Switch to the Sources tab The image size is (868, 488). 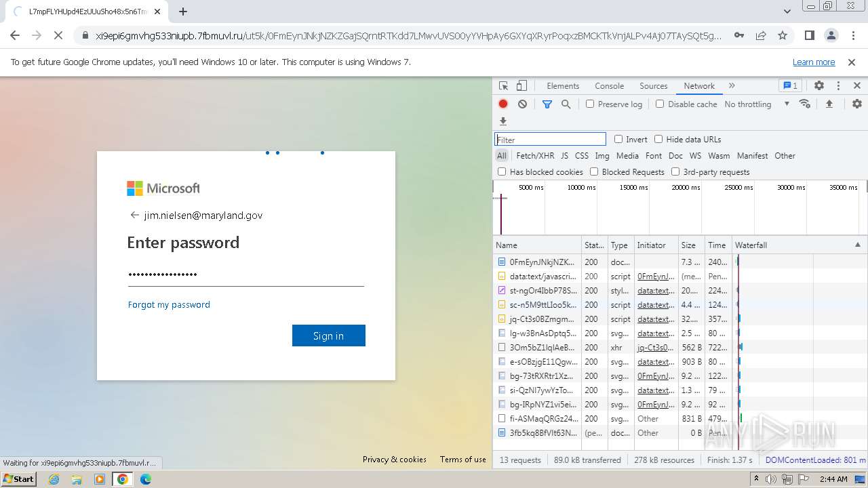654,86
